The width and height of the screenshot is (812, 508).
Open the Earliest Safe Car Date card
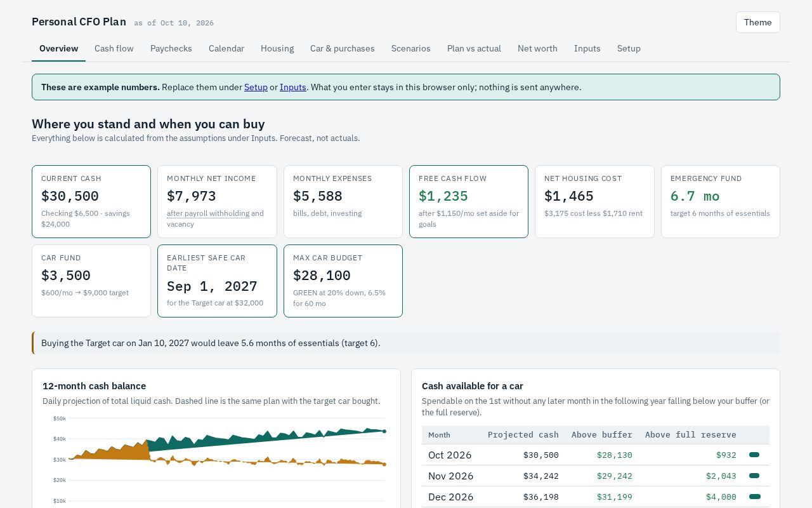click(x=217, y=281)
